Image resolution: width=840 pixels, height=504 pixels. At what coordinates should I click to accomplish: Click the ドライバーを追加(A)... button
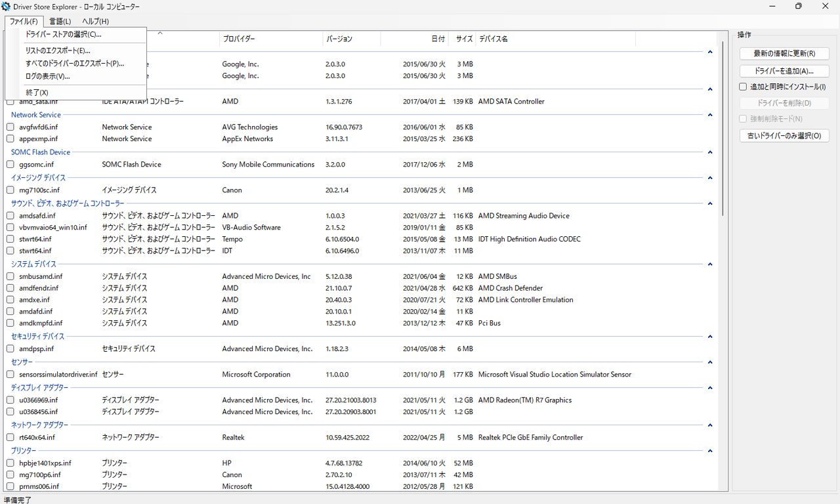784,71
